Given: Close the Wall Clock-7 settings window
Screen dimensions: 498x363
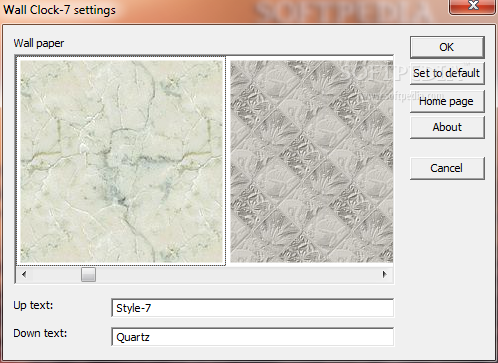Looking at the screenshot, I should (x=472, y=6).
